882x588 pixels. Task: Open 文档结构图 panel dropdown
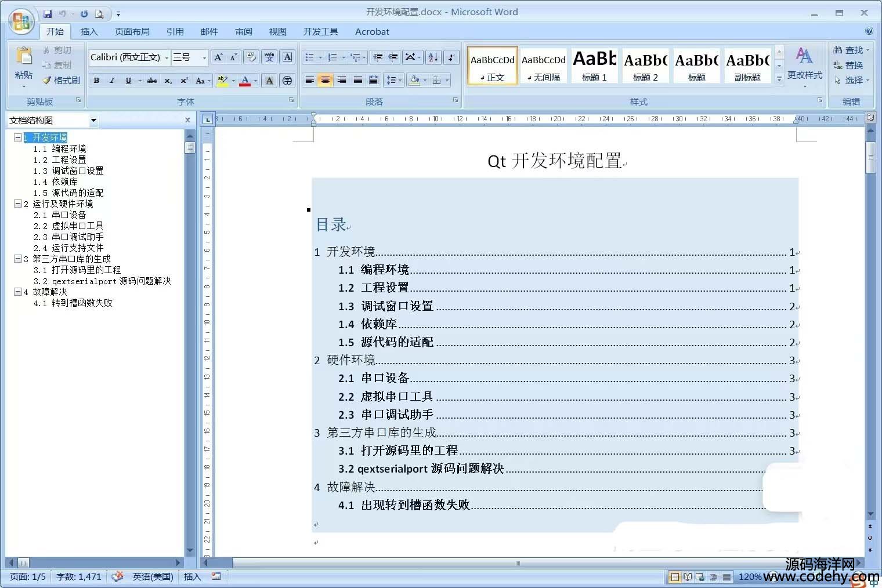pyautogui.click(x=93, y=120)
